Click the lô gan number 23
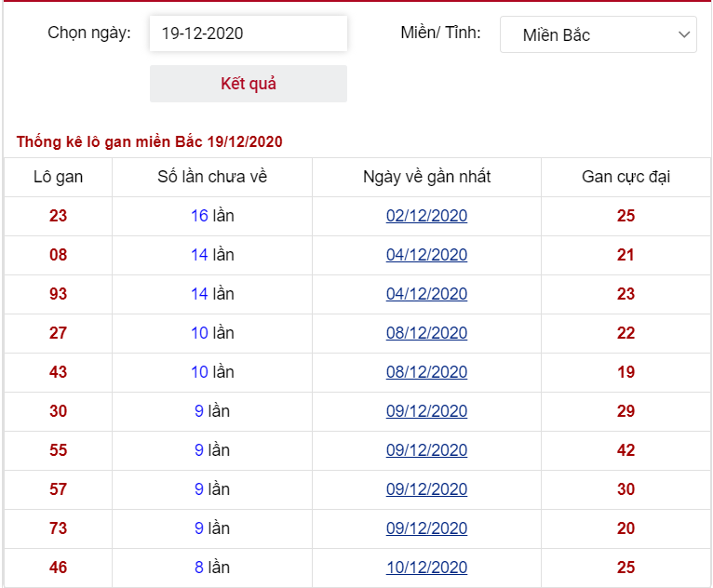 click(x=59, y=216)
